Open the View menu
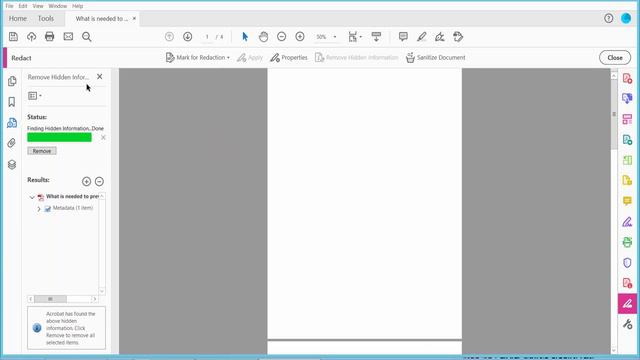 coord(38,6)
